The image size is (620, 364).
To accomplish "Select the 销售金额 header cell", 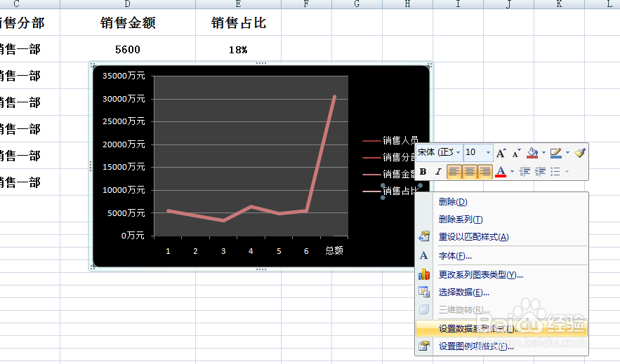I will (128, 23).
